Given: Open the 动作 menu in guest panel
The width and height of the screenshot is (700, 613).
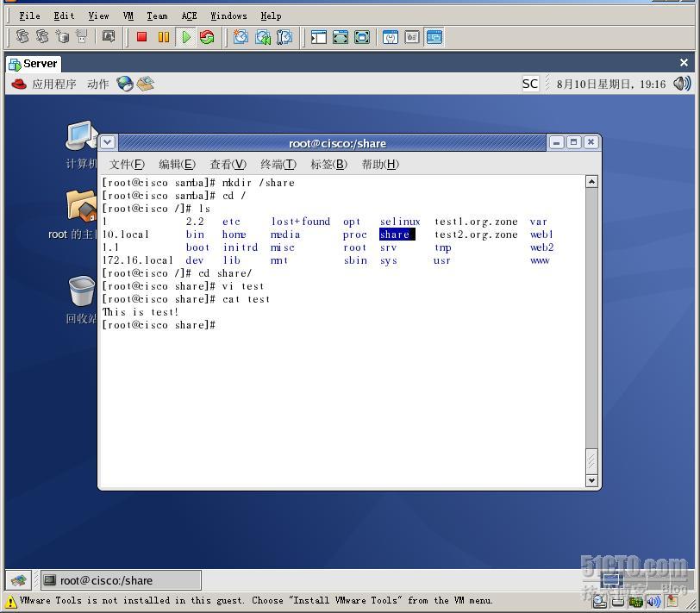Looking at the screenshot, I should click(97, 84).
